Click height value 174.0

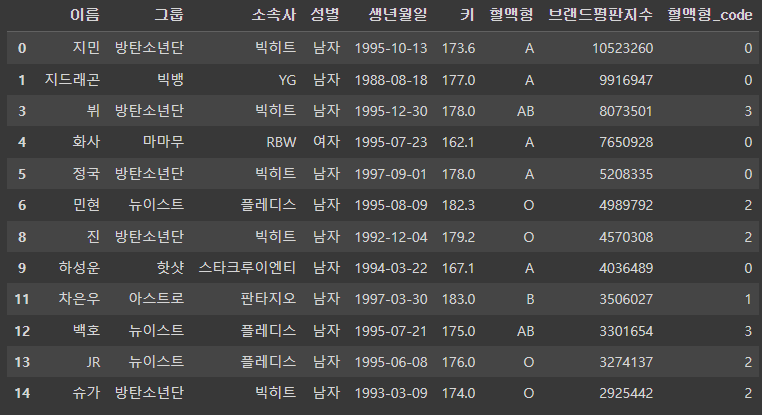click(x=458, y=393)
